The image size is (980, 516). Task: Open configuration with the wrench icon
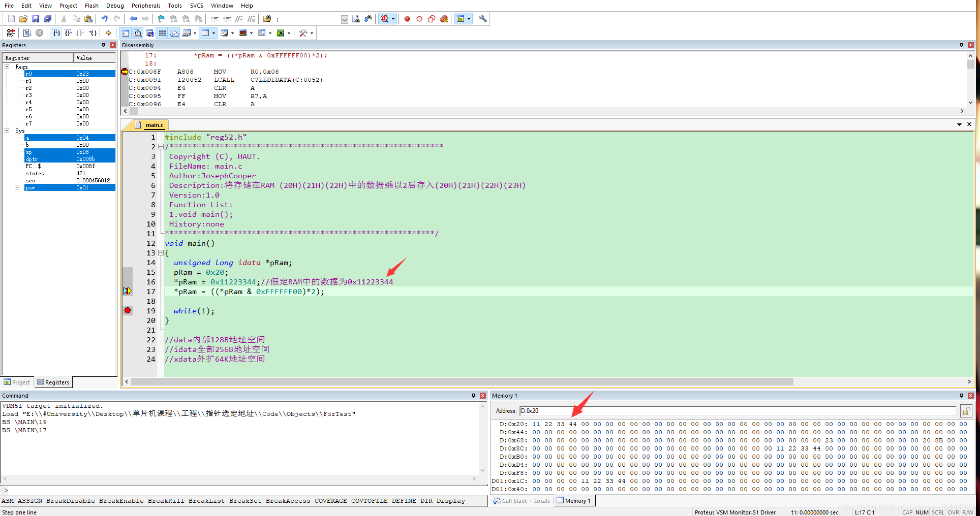483,19
